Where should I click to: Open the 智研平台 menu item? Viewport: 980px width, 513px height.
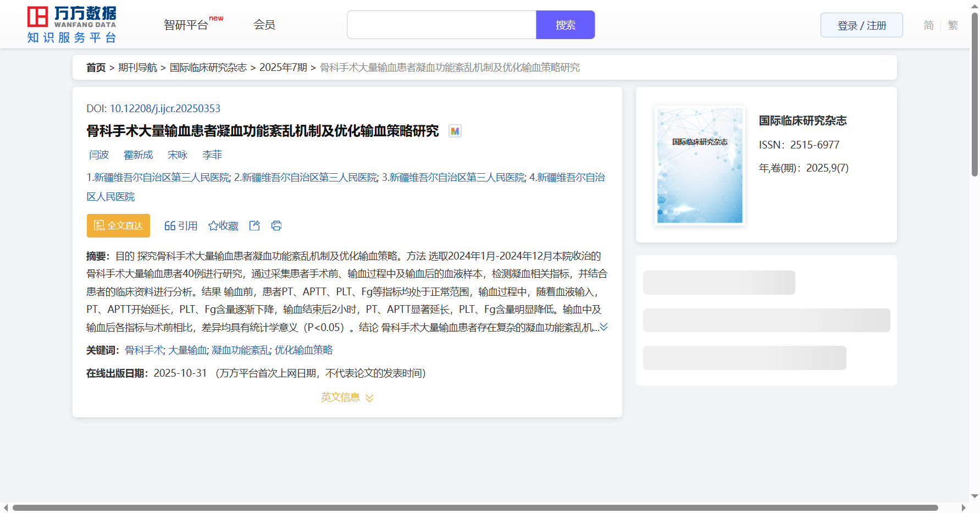point(186,25)
